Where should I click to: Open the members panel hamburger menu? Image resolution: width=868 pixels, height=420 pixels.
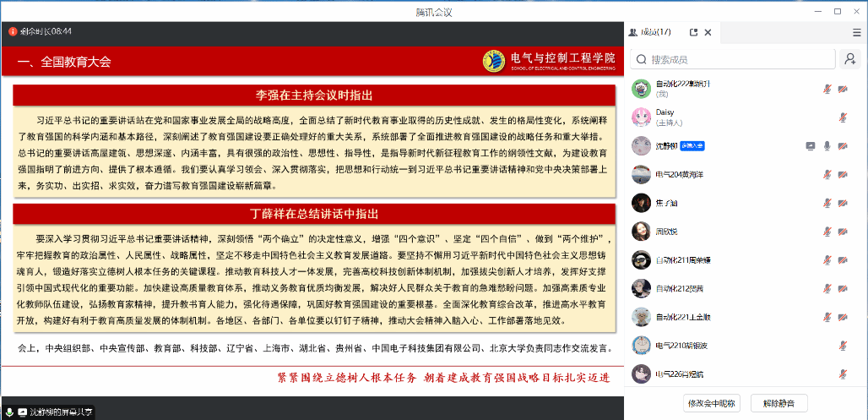point(856,32)
